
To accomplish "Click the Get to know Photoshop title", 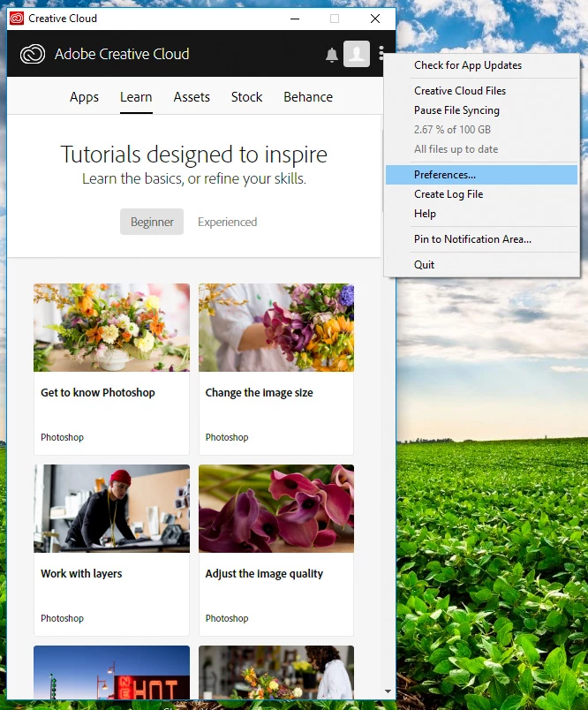I will pos(98,393).
